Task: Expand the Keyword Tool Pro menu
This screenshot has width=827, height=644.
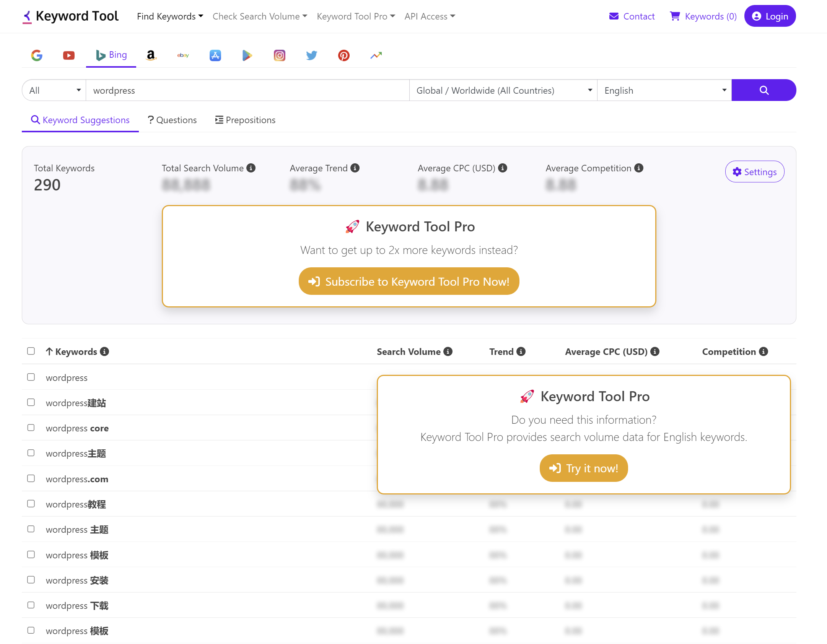Action: click(356, 16)
